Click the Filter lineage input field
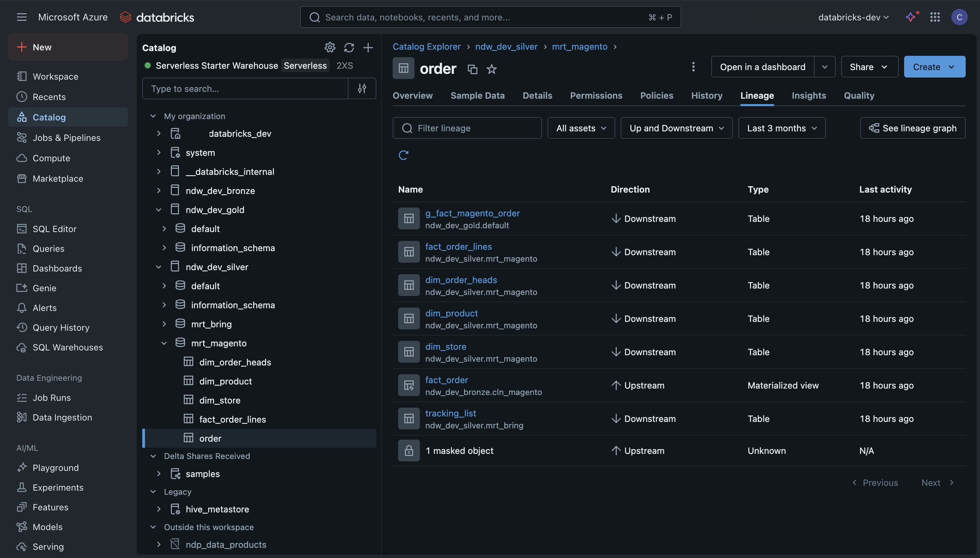The width and height of the screenshot is (980, 558). tap(467, 128)
